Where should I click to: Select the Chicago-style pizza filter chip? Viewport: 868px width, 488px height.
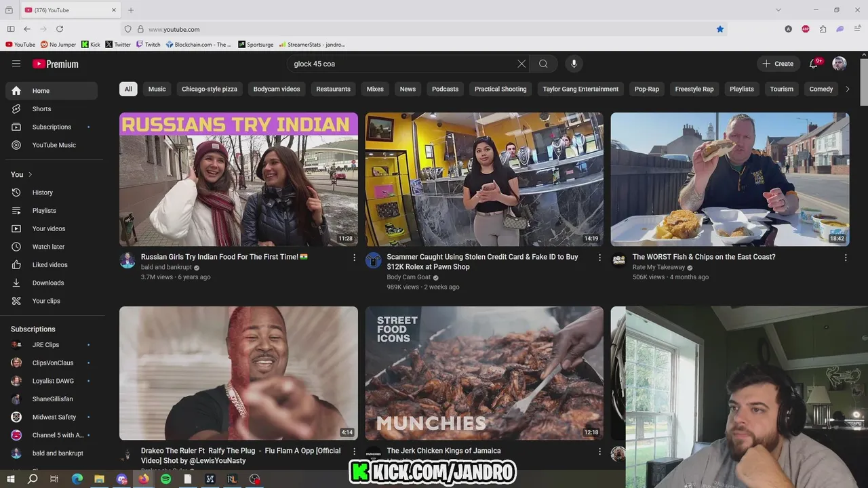(x=210, y=89)
